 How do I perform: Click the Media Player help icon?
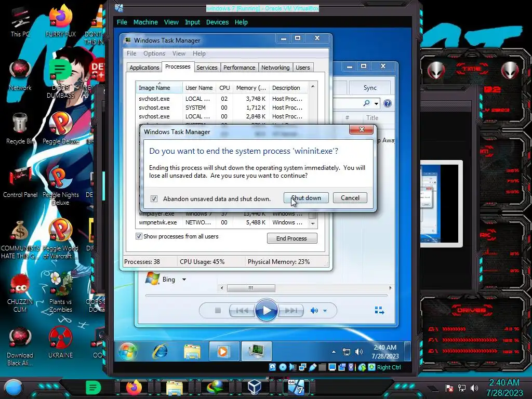coord(388,103)
